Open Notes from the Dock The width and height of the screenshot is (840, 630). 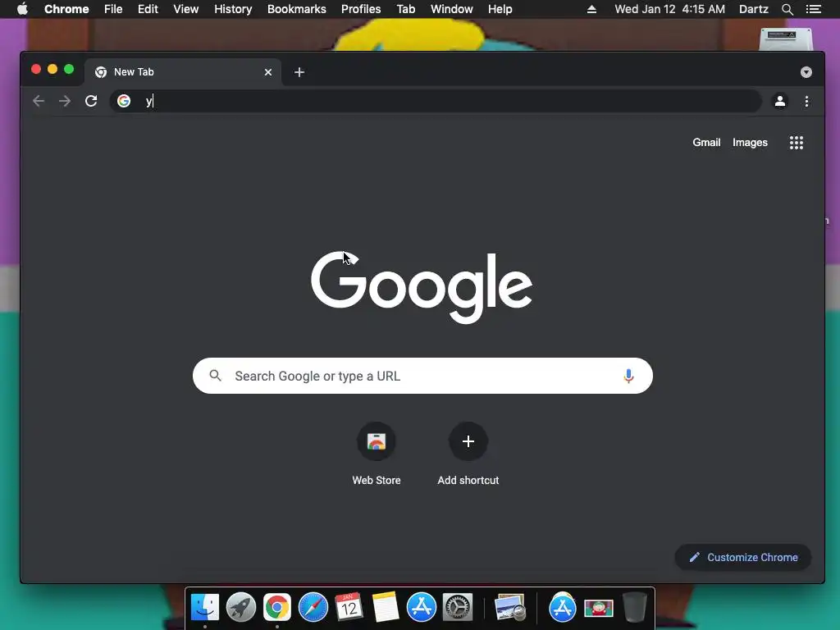pyautogui.click(x=386, y=608)
